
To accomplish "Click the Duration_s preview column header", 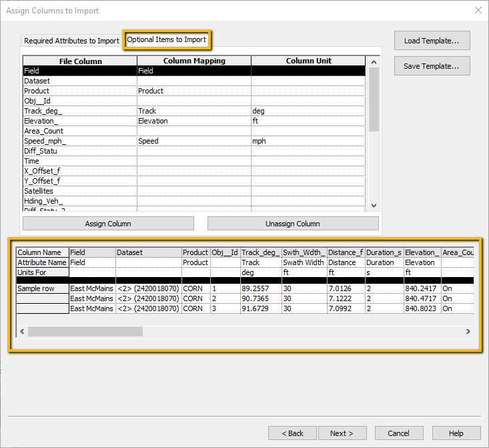I will (x=384, y=252).
